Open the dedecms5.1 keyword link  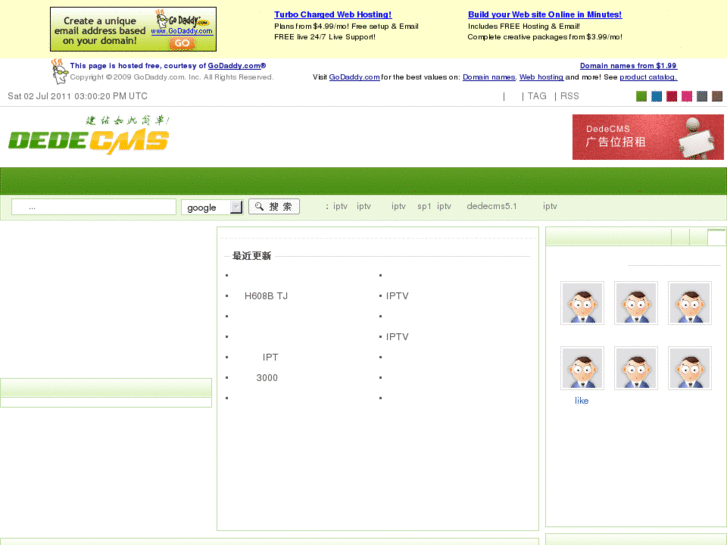click(x=491, y=206)
